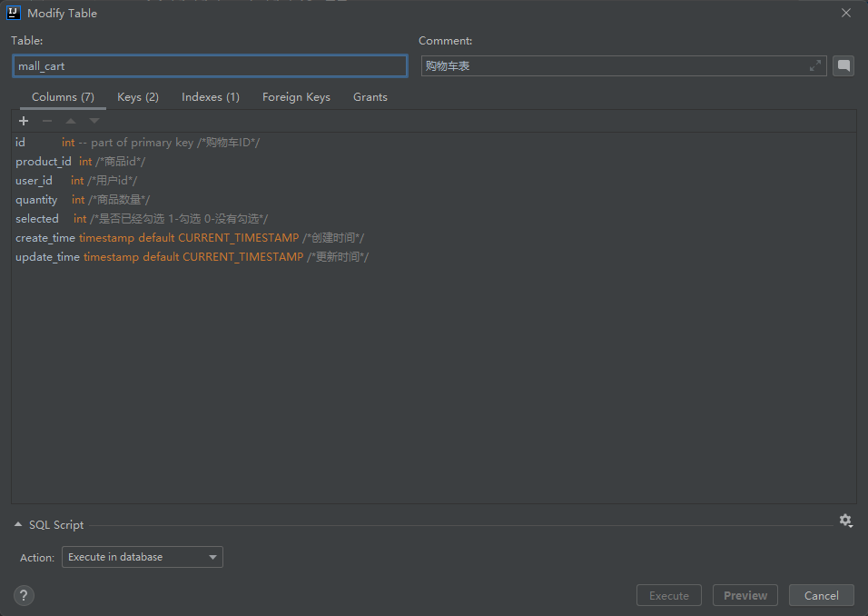Click the IntelliJ icon in the title bar

(x=14, y=13)
